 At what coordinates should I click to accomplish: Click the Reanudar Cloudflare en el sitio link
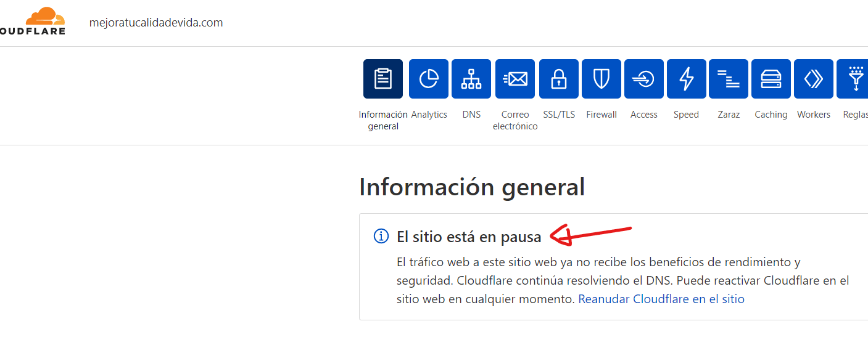(x=661, y=299)
